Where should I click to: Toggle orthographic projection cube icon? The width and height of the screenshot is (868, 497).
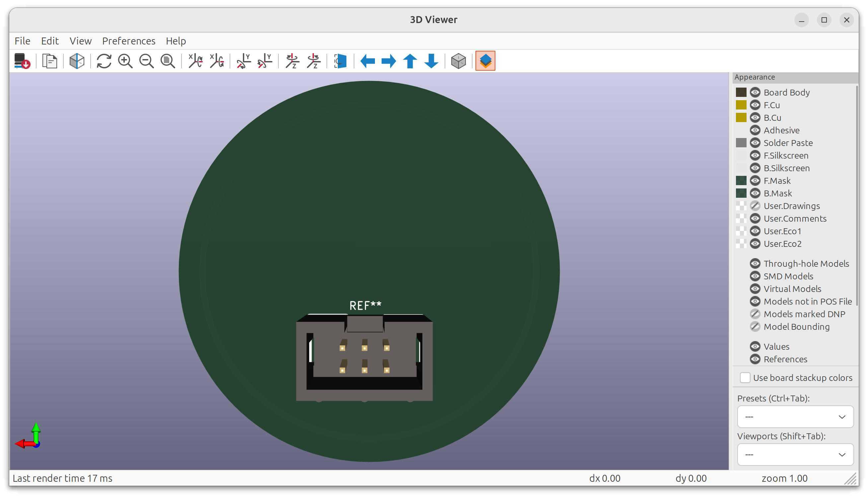(459, 61)
